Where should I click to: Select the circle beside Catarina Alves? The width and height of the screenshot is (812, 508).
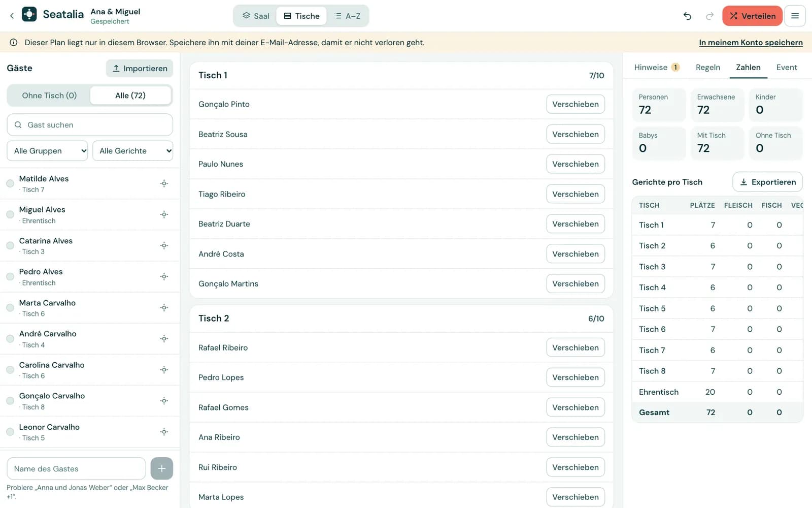[x=10, y=245]
